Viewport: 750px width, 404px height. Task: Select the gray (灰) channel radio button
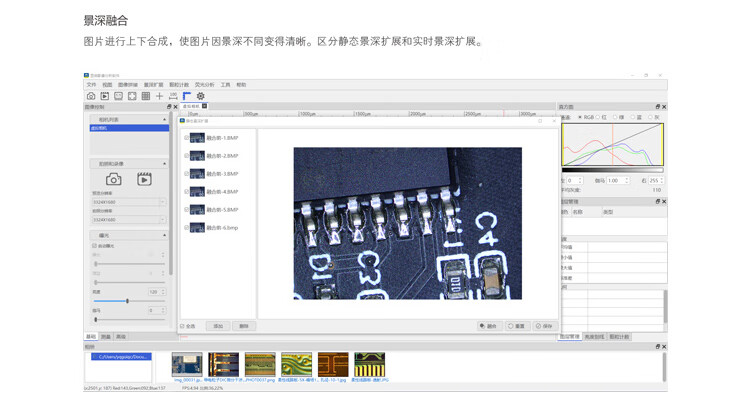point(650,117)
